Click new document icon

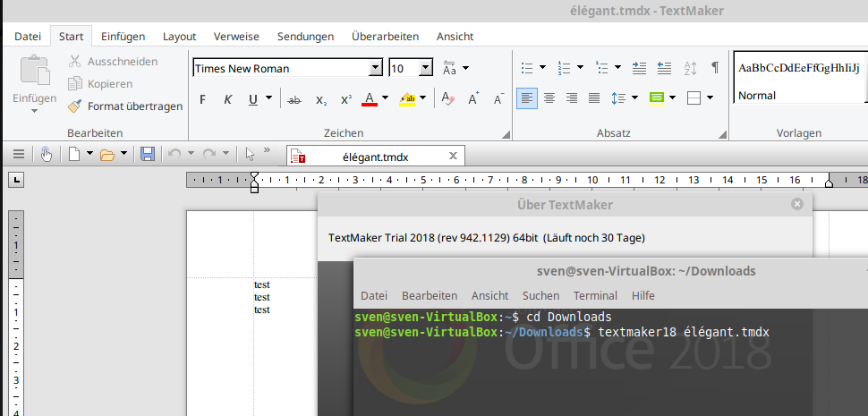pyautogui.click(x=73, y=155)
